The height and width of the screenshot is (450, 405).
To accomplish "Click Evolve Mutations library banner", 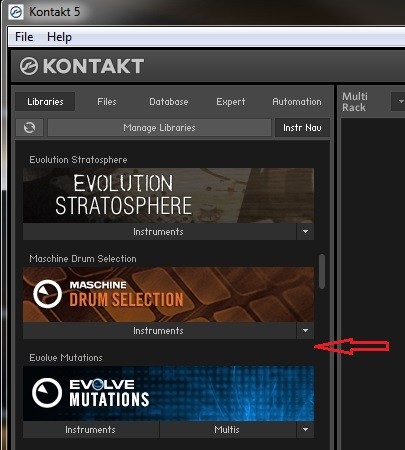I will [168, 393].
